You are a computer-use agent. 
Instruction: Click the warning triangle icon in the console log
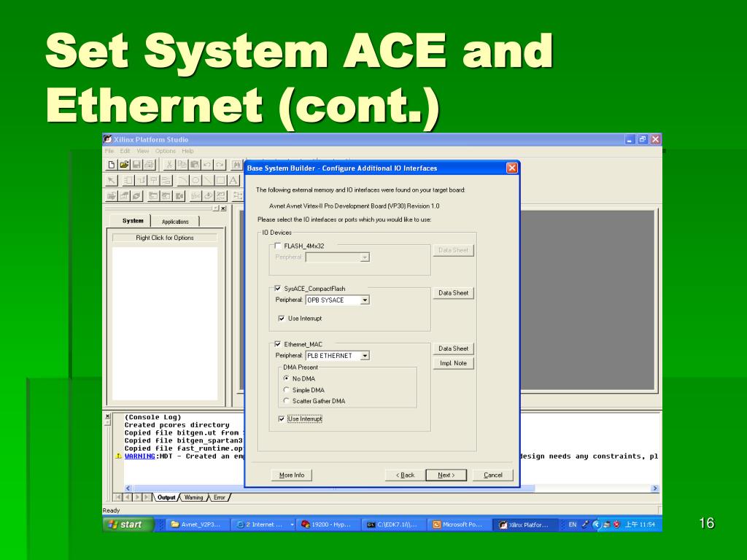(118, 456)
